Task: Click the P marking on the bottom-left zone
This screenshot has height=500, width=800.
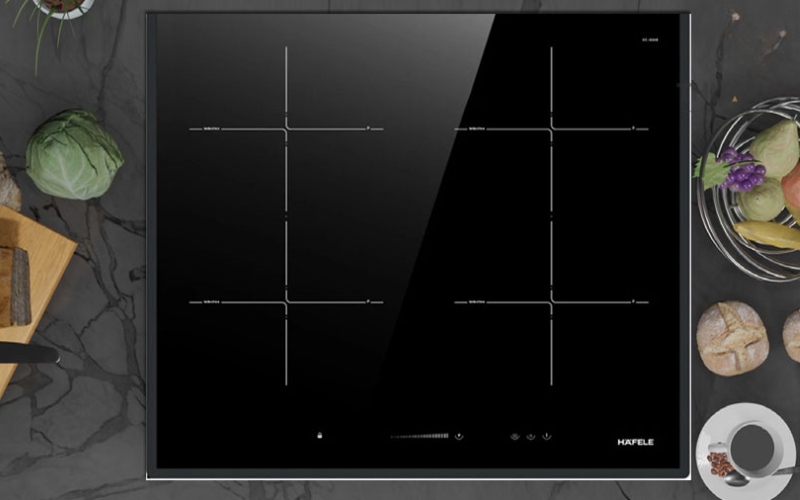Action: click(369, 299)
